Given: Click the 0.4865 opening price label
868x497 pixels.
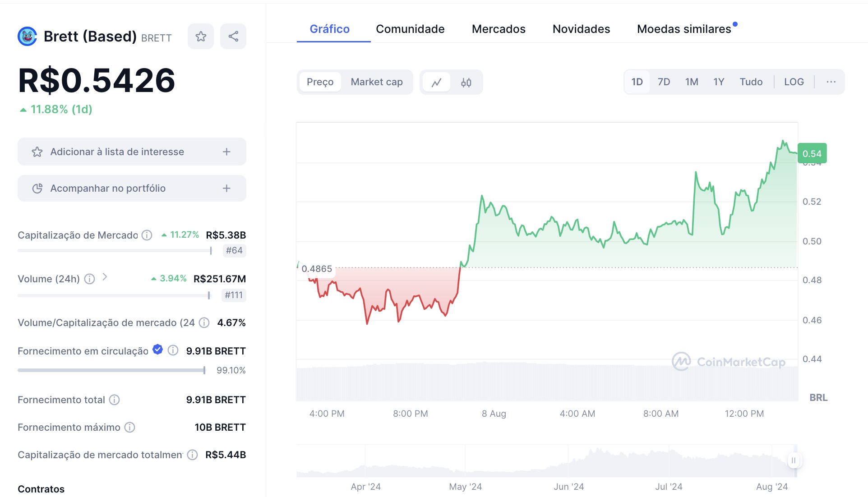Looking at the screenshot, I should pos(317,269).
